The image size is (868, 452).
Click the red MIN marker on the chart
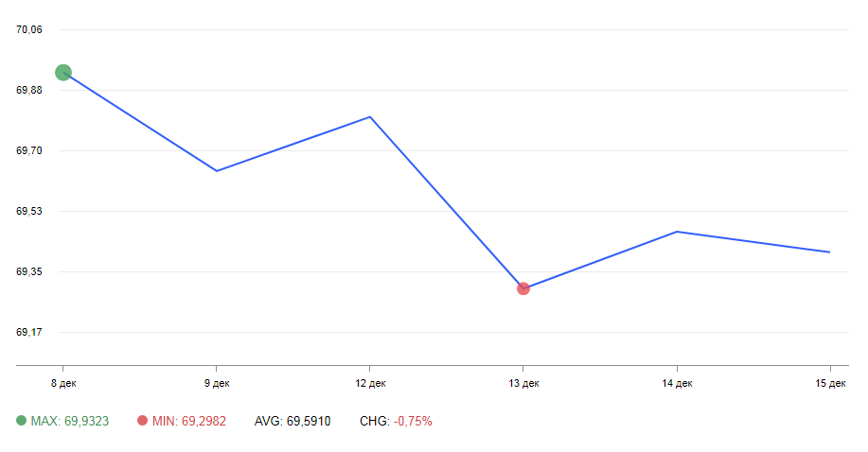point(523,288)
